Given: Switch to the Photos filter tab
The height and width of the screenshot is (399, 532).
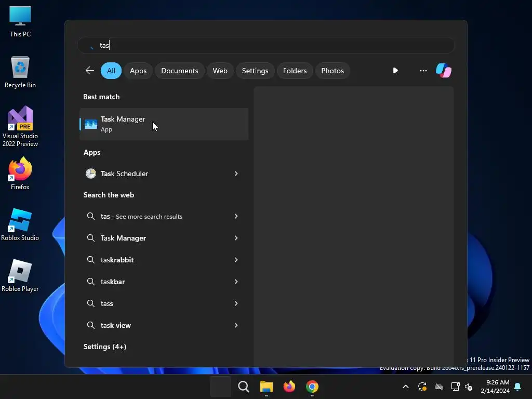Looking at the screenshot, I should pos(332,71).
